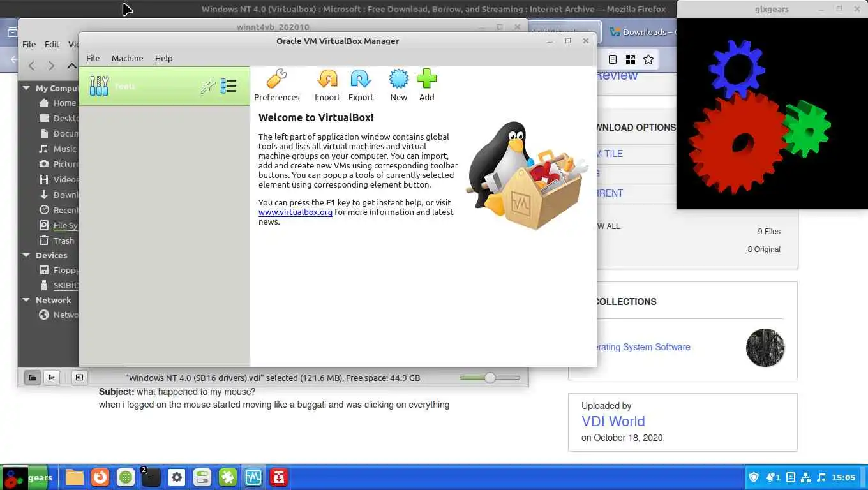The image size is (868, 490).
Task: Click the Import appliance icon
Action: coord(327,79)
